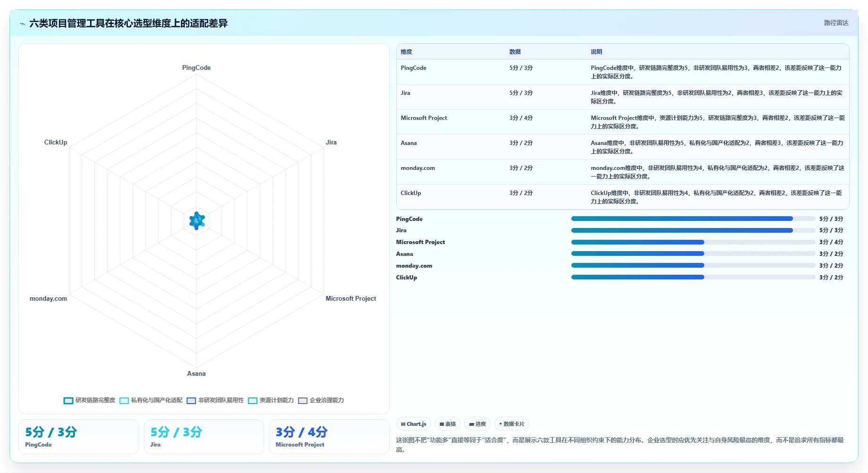
Task: Click the 说明 column header
Action: pos(596,52)
